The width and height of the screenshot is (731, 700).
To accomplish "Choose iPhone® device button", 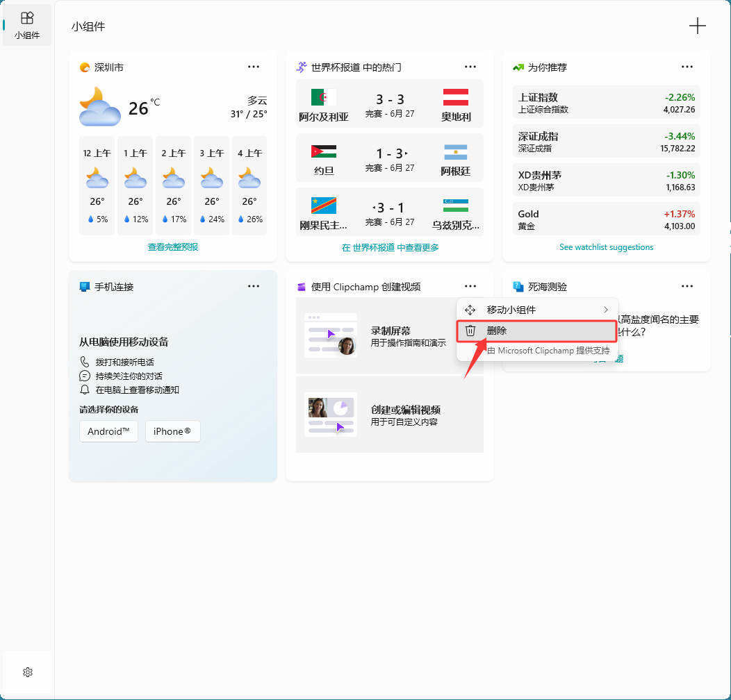I will click(172, 431).
